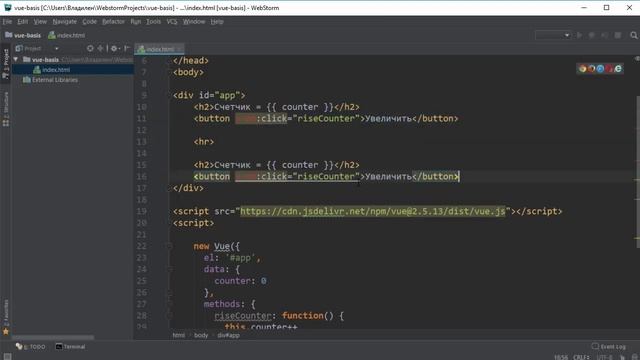Viewport: 640px width, 360px height.
Task: Click Project panel horizontal scrollbar
Action: coord(53,338)
